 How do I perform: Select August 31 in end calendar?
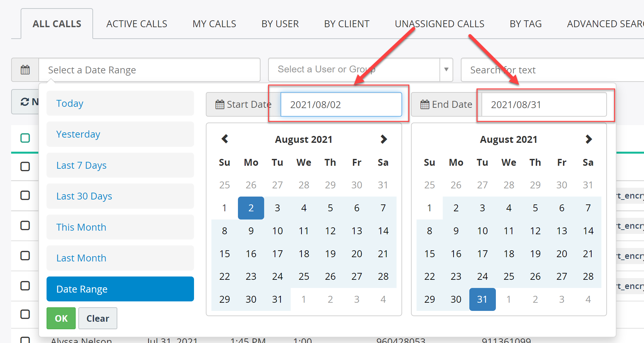click(482, 299)
